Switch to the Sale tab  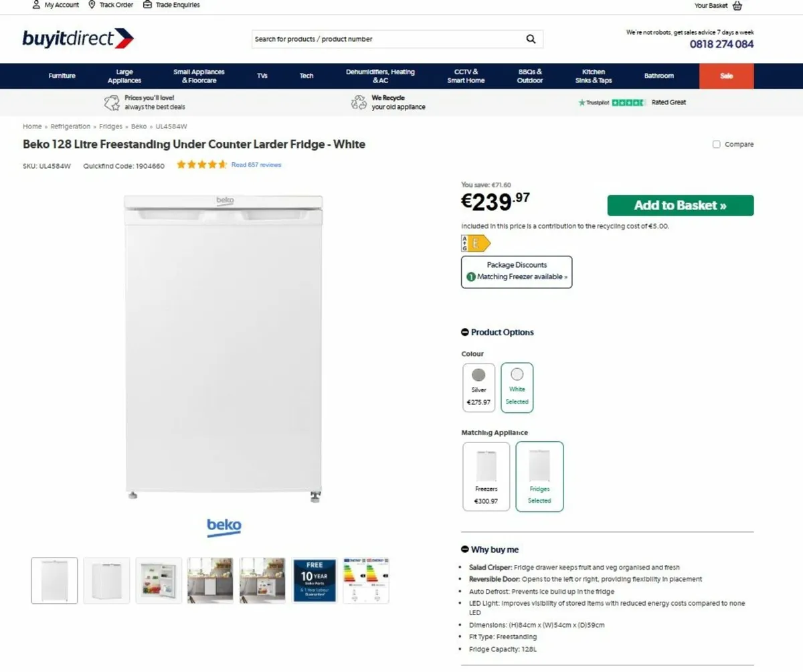[726, 76]
